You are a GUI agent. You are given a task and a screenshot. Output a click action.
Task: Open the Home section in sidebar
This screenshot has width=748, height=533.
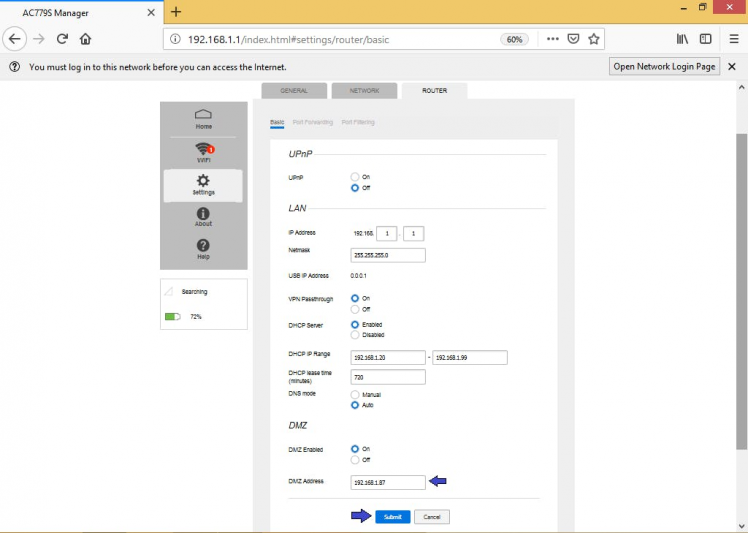click(x=203, y=118)
